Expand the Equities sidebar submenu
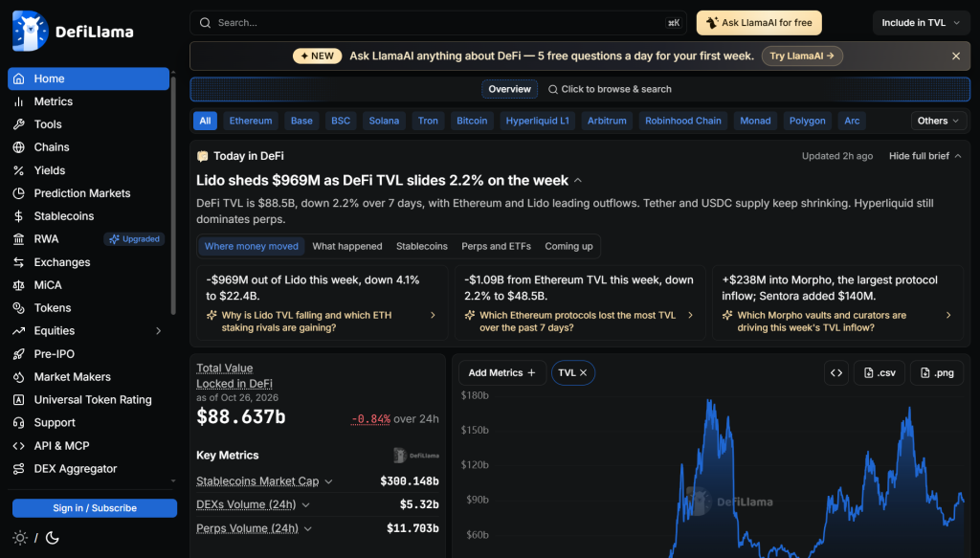Viewport: 980px width, 558px height. pyautogui.click(x=158, y=331)
